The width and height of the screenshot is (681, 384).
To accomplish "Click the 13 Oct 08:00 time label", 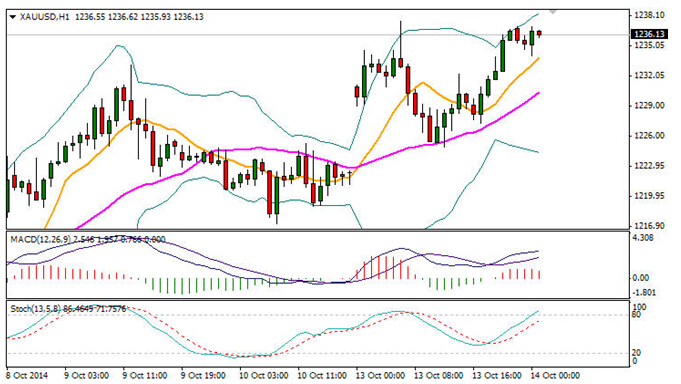I will pyautogui.click(x=438, y=375).
